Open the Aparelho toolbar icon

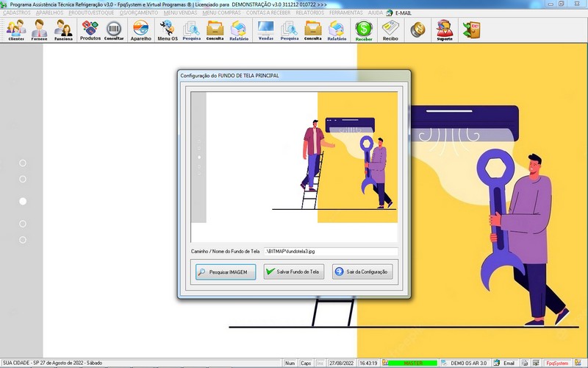(140, 30)
